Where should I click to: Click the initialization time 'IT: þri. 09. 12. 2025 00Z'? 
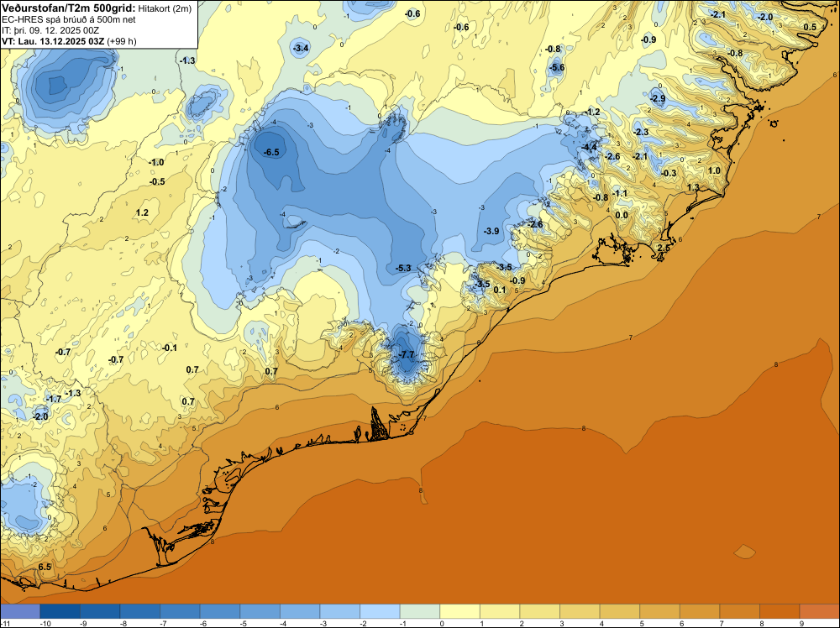coord(50,30)
